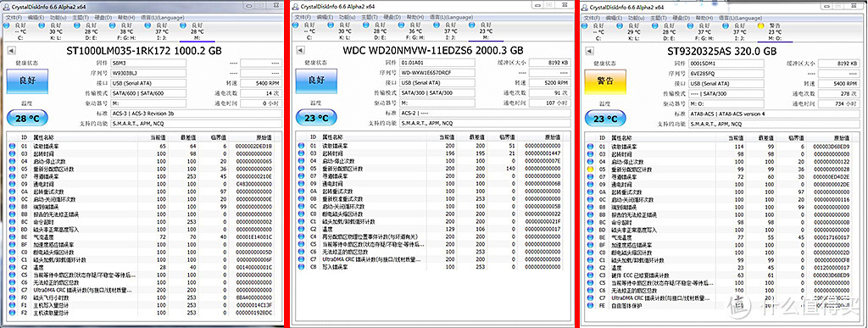868x328 pixels.
Task: Select the I: J: disk orb in ST1000LM035 window
Action: coord(147,25)
